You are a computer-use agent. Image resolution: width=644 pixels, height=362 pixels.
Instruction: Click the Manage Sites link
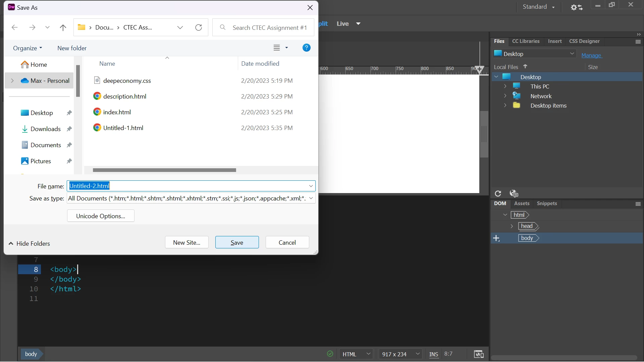[x=591, y=55]
